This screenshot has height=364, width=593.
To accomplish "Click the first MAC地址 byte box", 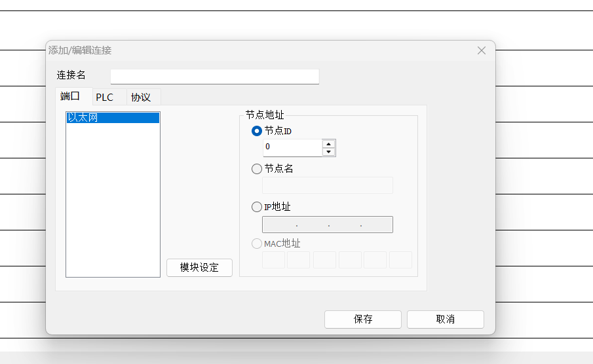I will (273, 260).
